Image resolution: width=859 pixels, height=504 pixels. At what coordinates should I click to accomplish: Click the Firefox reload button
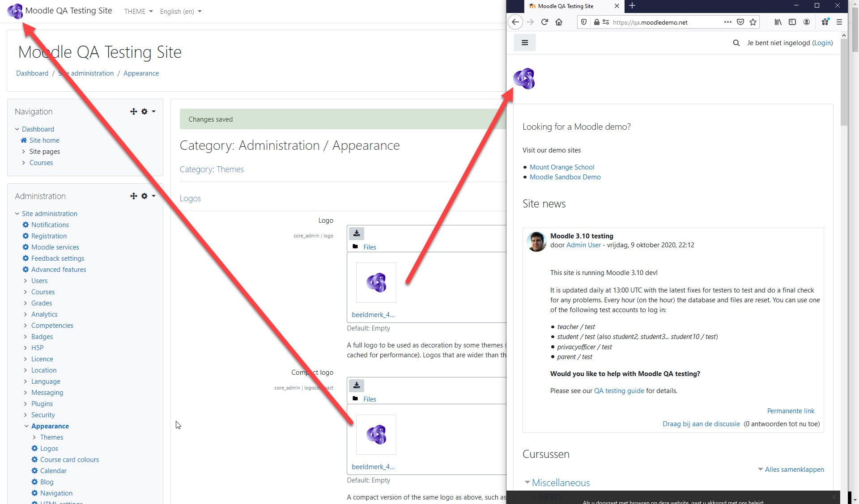544,22
